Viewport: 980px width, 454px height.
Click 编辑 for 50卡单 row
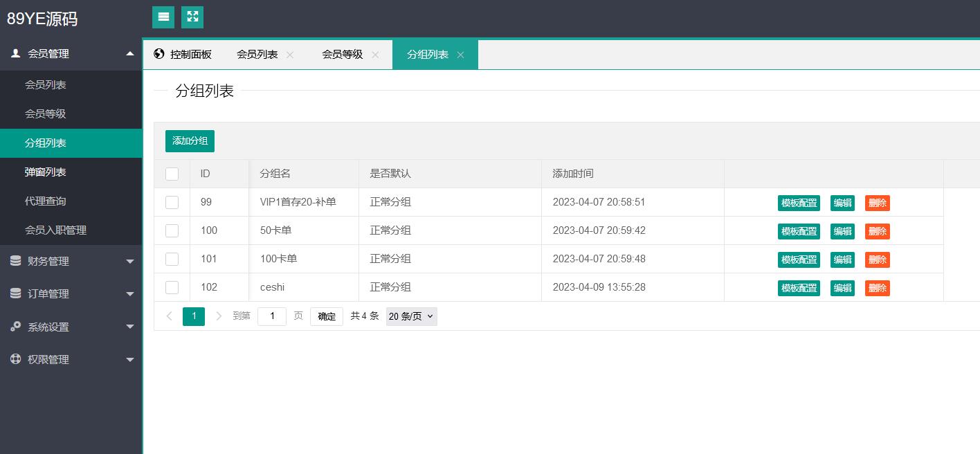[842, 231]
